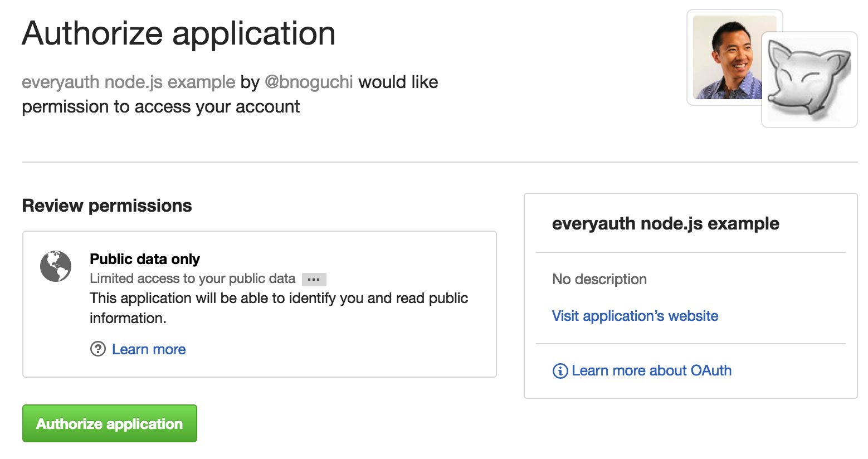868x459 pixels.
Task: Click the Review permissions heading
Action: (x=107, y=206)
